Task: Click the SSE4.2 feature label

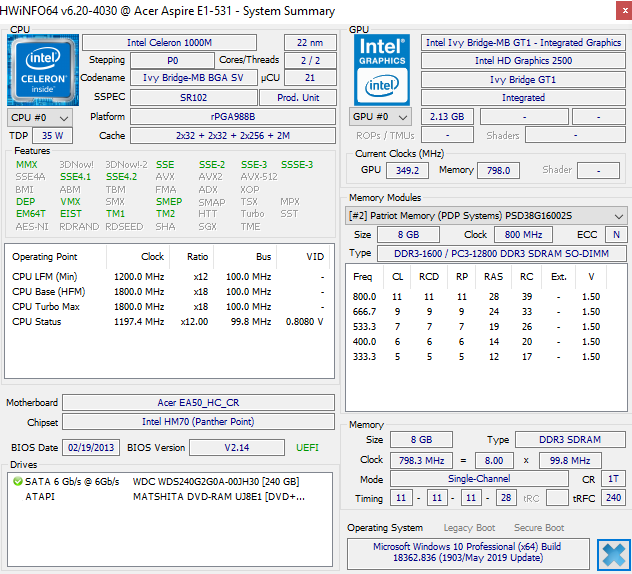Action: click(x=121, y=177)
